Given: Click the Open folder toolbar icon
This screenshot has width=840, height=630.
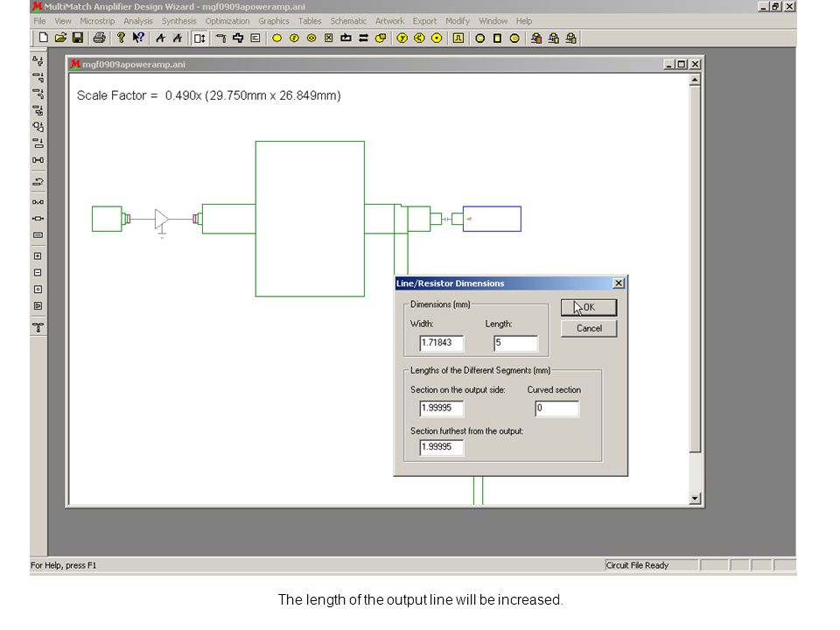Looking at the screenshot, I should click(x=60, y=38).
